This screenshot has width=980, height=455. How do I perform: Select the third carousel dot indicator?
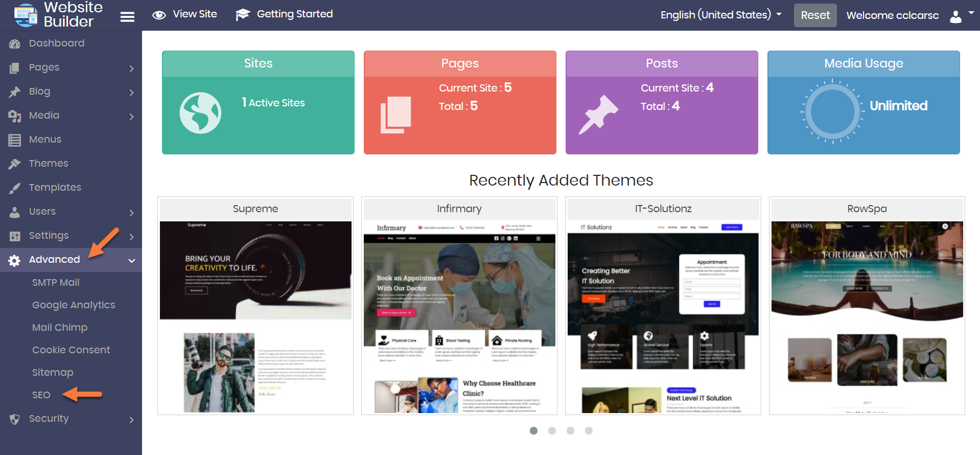point(570,430)
